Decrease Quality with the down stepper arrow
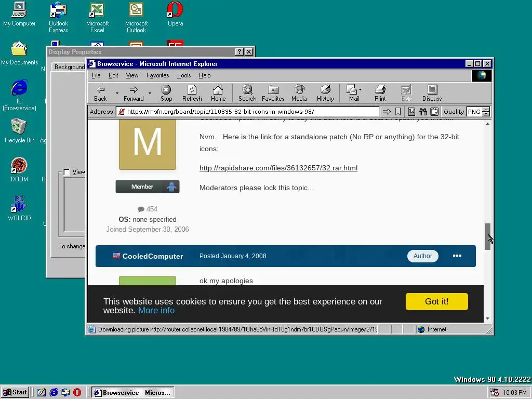This screenshot has width=532, height=399. [x=486, y=114]
